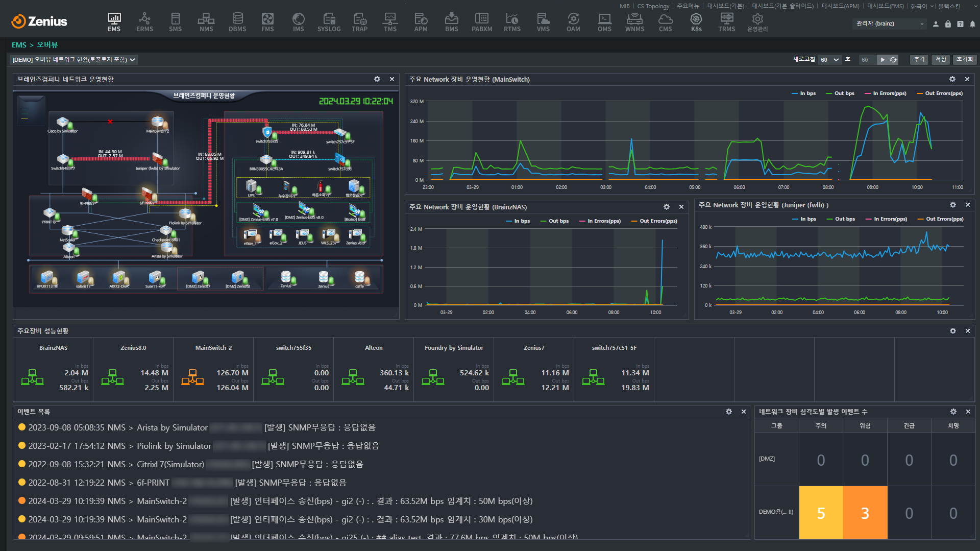980x551 pixels.
Task: Toggle In Errors(pps) legend in MainSwitch chart
Action: pos(886,93)
